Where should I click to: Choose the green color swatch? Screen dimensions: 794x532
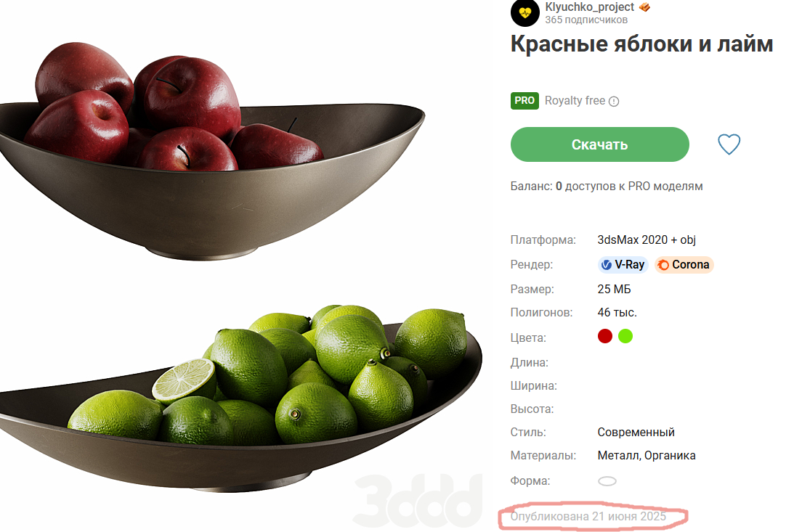(x=625, y=336)
